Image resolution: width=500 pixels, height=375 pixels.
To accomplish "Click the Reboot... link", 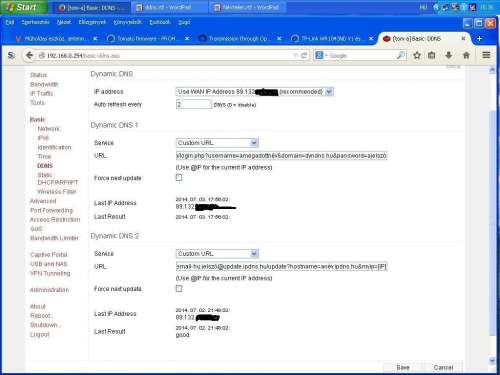I will click(x=41, y=316).
